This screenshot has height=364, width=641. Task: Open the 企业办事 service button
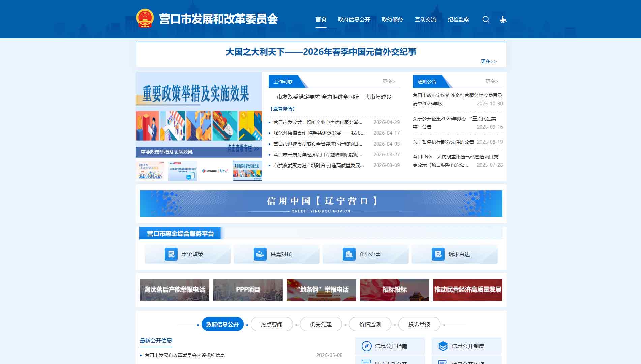click(366, 254)
